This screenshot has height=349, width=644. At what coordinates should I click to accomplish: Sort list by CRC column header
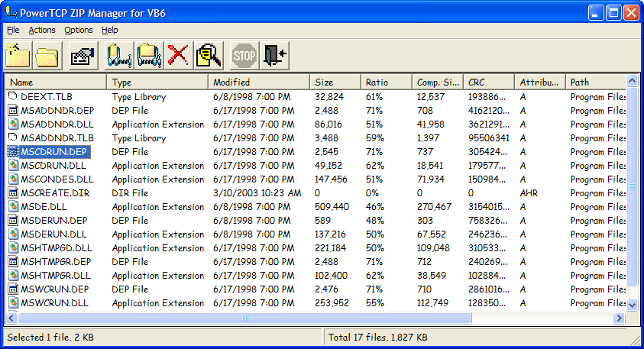489,82
